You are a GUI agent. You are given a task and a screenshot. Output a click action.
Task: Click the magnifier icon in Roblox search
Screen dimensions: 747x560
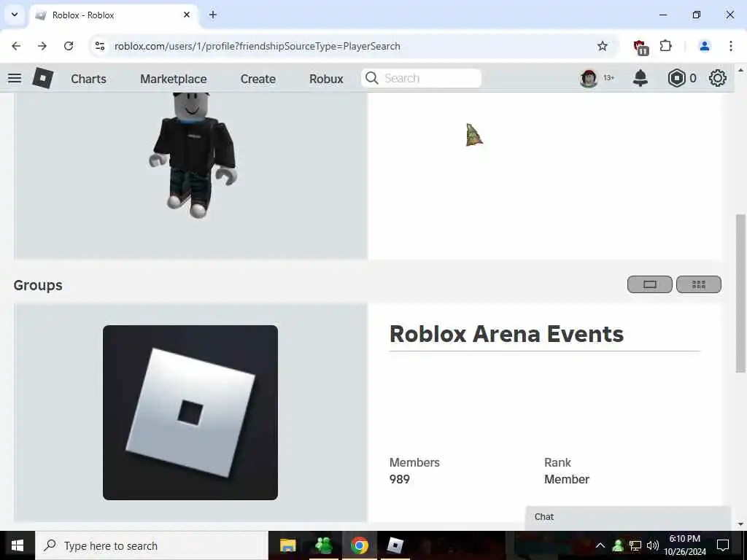click(x=371, y=78)
